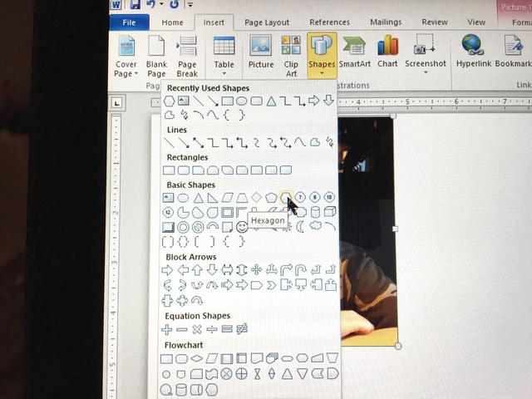Select the Freeform tool in Lines section

tap(315, 142)
